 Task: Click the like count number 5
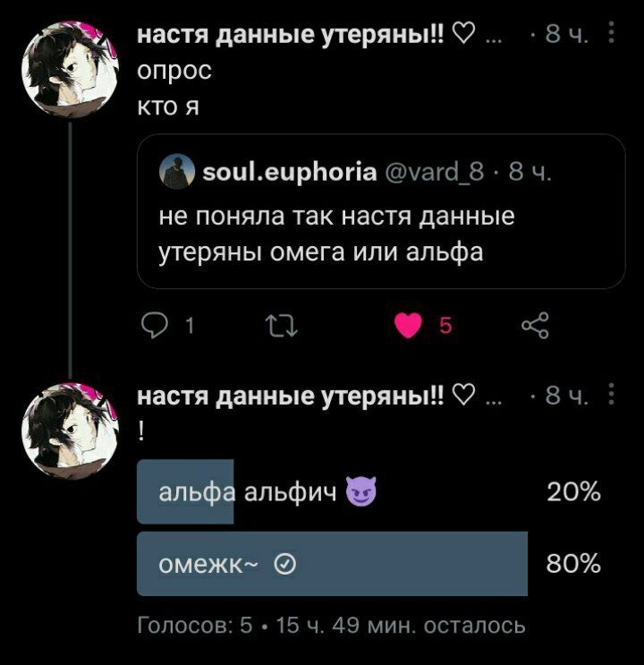[x=445, y=326]
